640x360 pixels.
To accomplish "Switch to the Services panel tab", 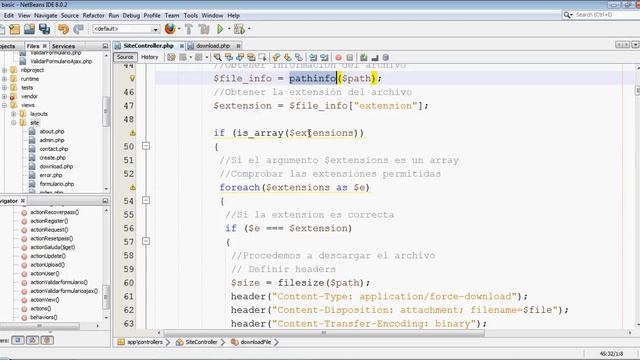I will [x=63, y=46].
